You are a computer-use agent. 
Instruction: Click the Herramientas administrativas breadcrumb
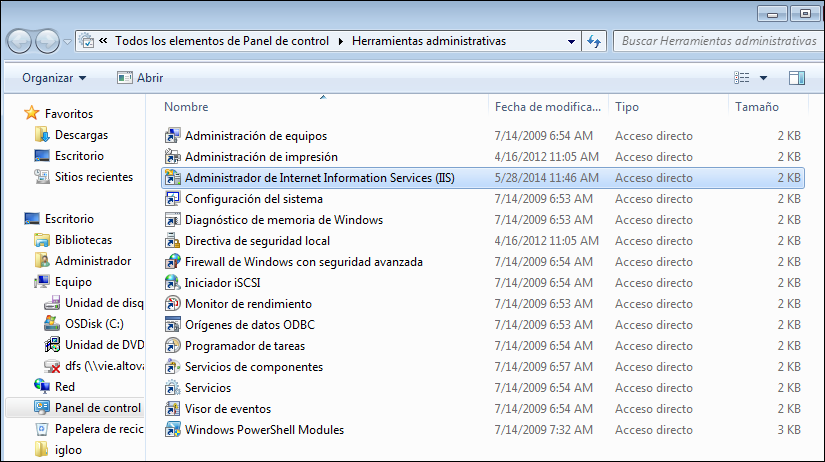coord(429,41)
